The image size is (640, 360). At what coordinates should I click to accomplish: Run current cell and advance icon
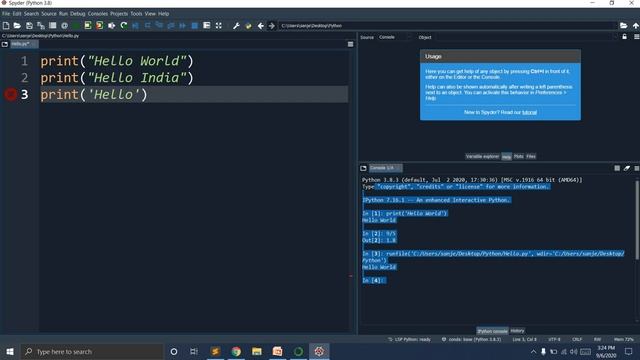(100, 26)
